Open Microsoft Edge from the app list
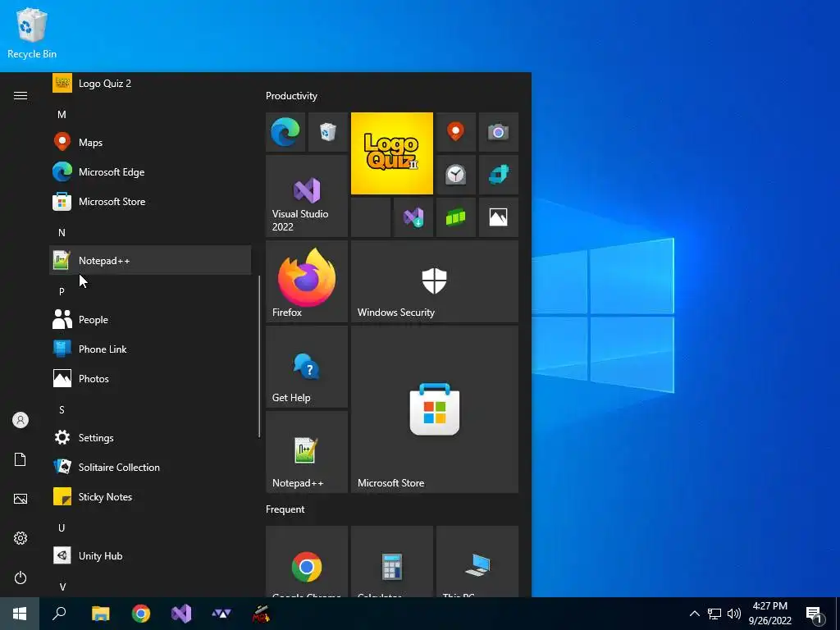 coord(150,172)
